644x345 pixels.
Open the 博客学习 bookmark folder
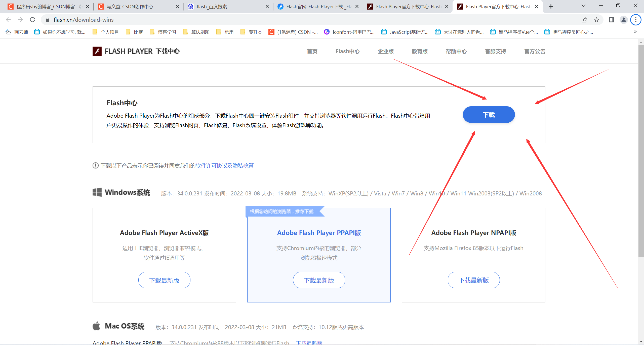163,32
